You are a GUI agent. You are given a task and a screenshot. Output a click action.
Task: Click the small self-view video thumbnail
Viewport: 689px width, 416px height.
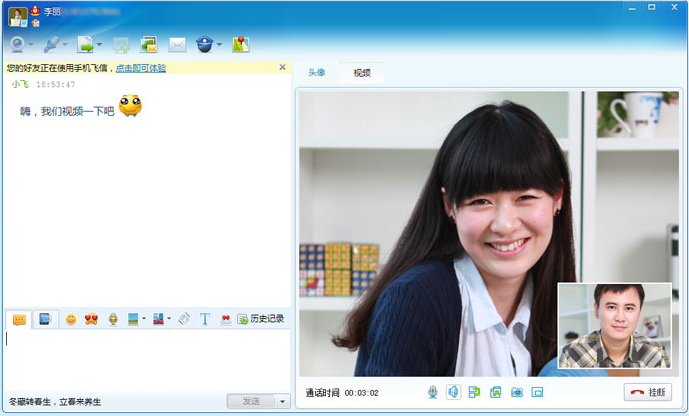coord(614,326)
